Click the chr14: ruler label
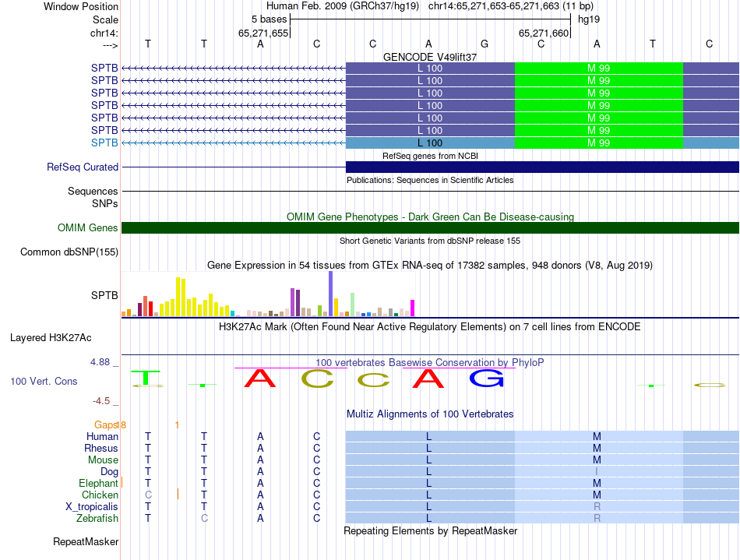 [x=104, y=33]
